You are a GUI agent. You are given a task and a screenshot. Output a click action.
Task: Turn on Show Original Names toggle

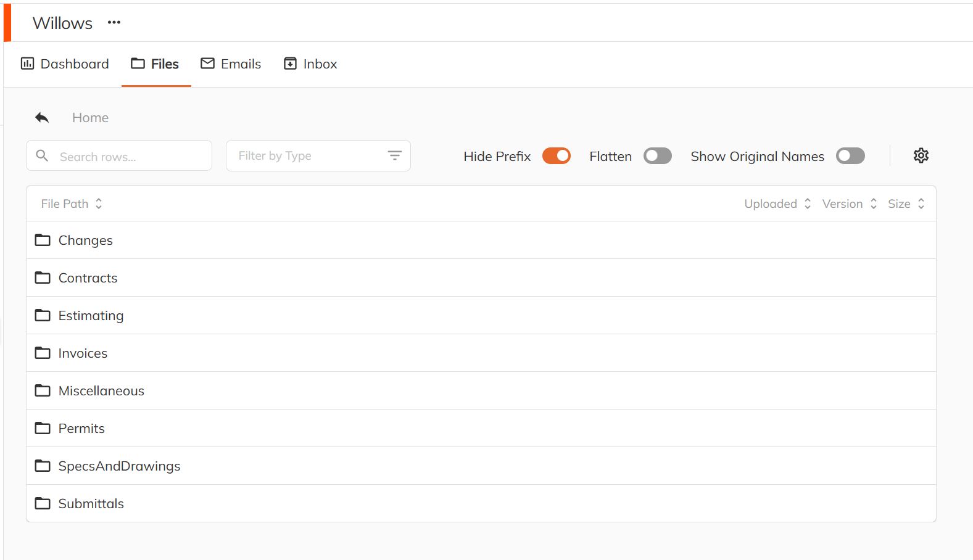click(x=850, y=156)
